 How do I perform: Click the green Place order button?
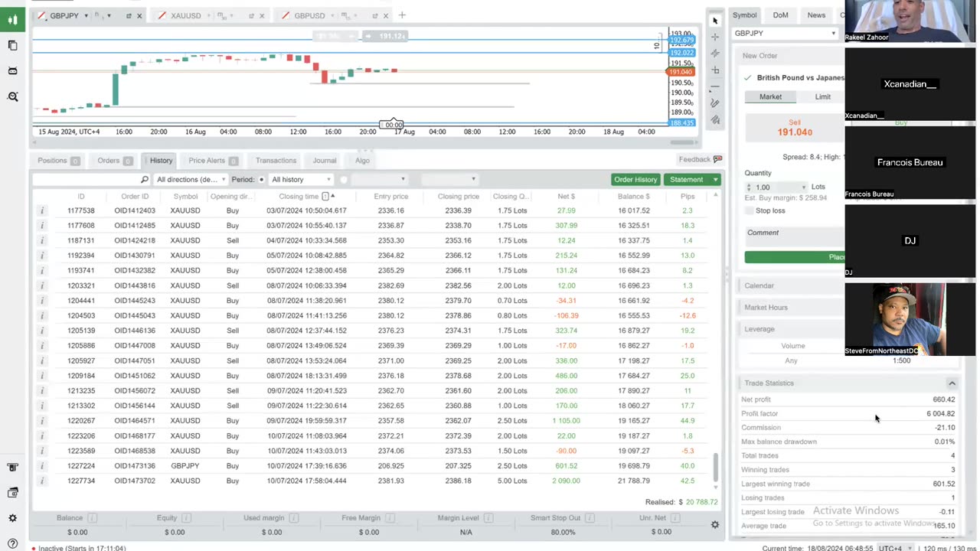point(795,256)
